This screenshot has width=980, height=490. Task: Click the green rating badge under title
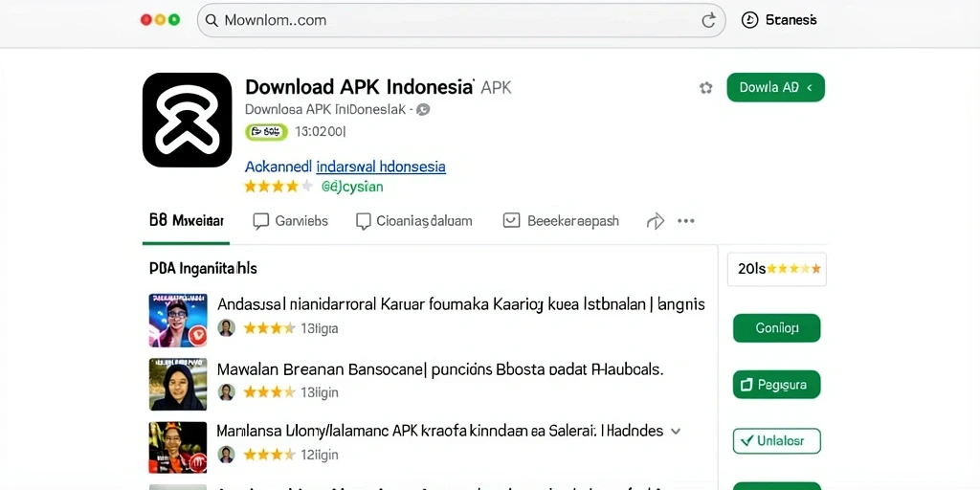pyautogui.click(x=266, y=131)
